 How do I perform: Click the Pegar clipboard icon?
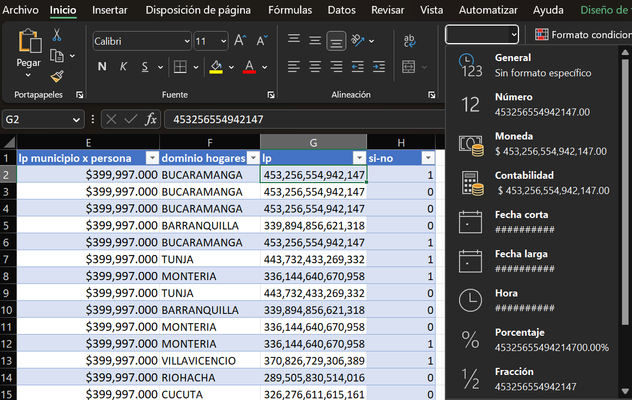(x=29, y=41)
